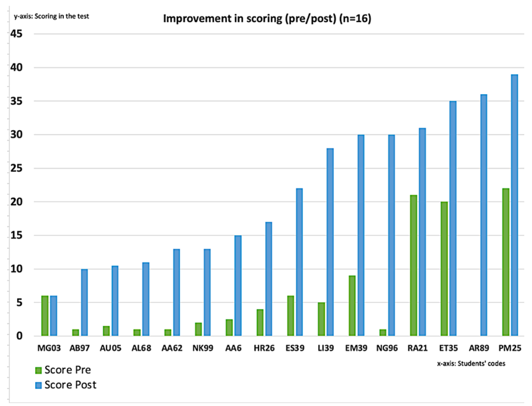Click the green bar for student MG03
532x406 pixels.
(x=45, y=316)
